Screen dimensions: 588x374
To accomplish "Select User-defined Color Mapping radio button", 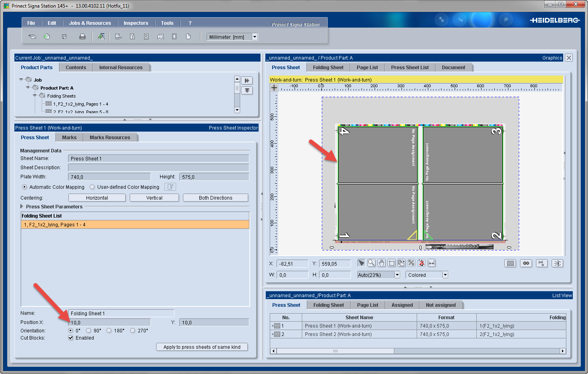I will [92, 187].
